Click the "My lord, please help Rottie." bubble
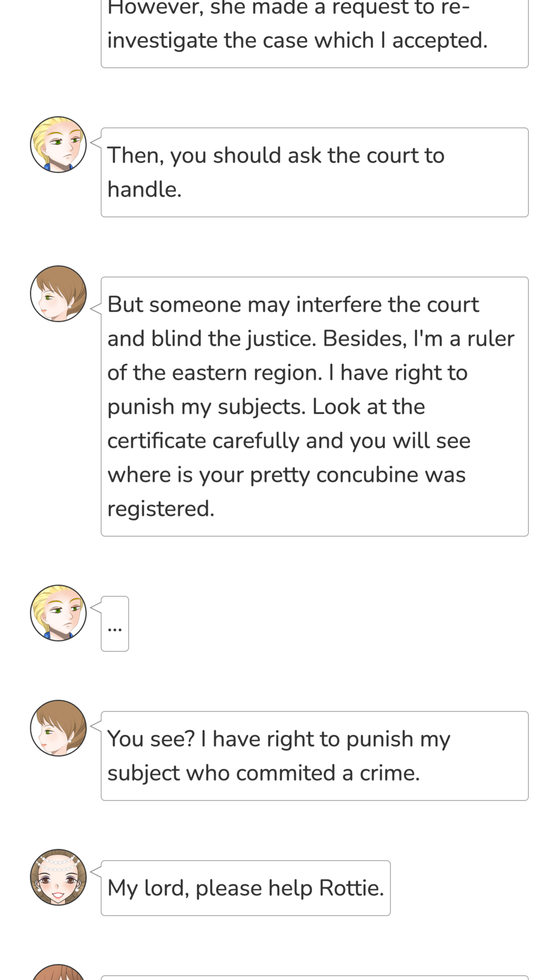This screenshot has height=980, width=544. (x=245, y=888)
